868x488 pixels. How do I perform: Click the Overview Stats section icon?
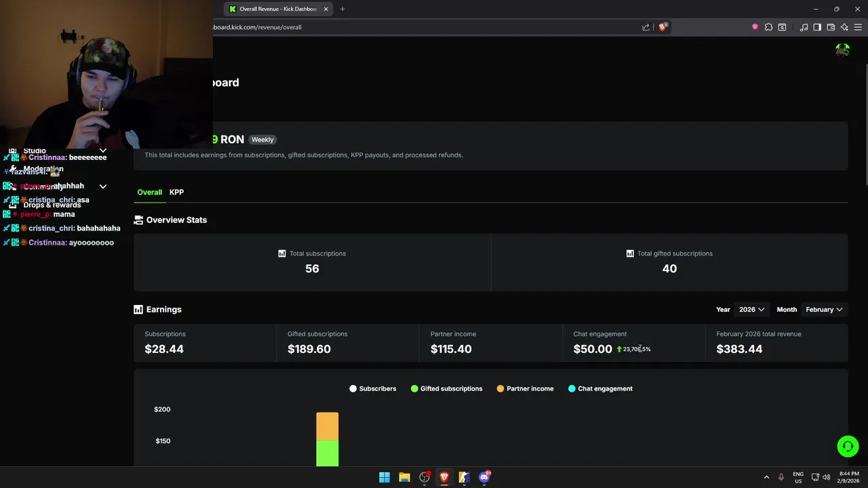coord(138,220)
